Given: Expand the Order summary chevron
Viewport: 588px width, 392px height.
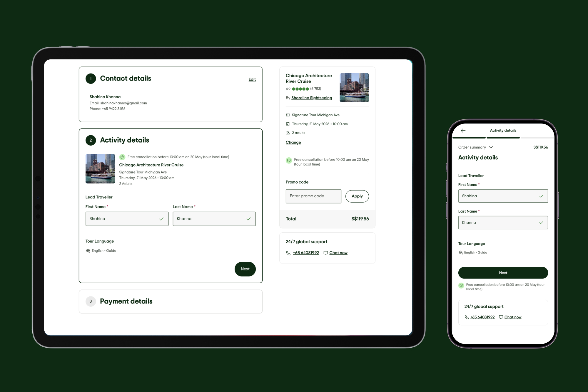Looking at the screenshot, I should (491, 147).
